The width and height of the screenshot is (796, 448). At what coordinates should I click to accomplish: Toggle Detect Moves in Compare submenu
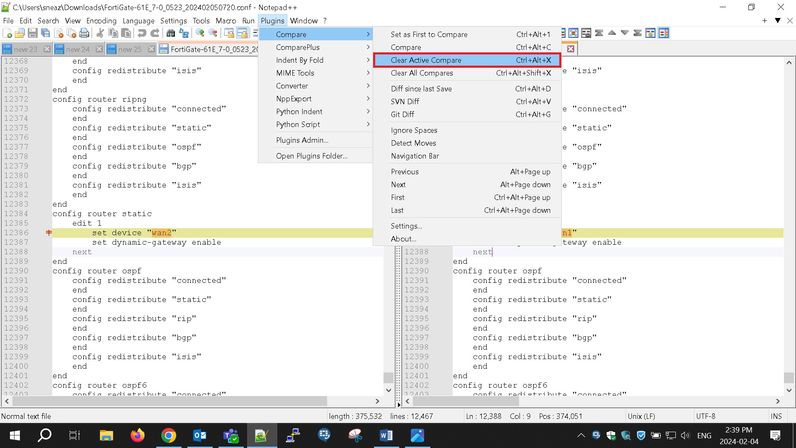click(x=413, y=143)
